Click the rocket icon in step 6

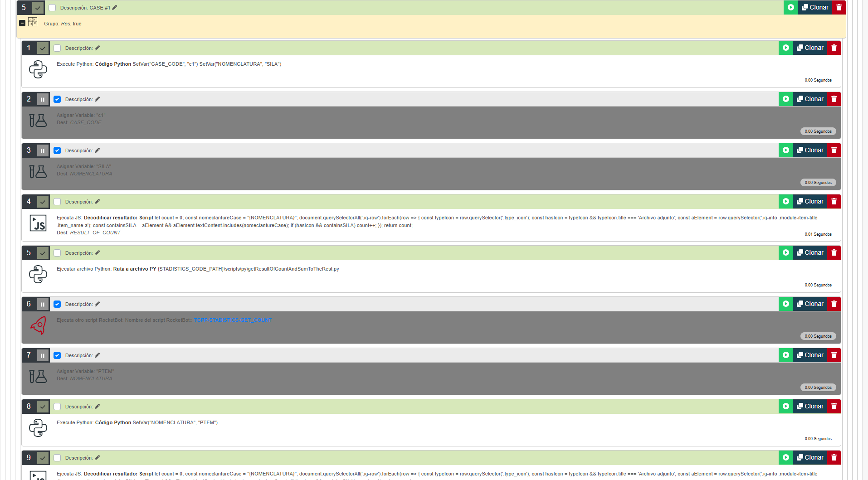38,325
